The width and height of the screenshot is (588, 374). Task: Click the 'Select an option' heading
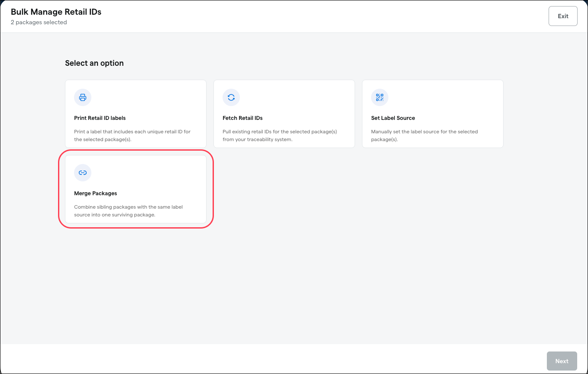pyautogui.click(x=94, y=63)
